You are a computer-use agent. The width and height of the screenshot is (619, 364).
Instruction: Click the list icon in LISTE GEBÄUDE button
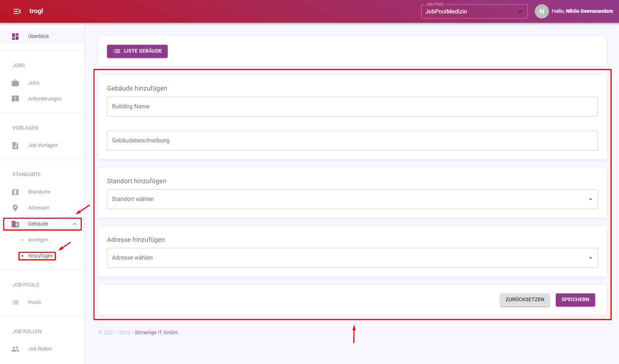117,51
